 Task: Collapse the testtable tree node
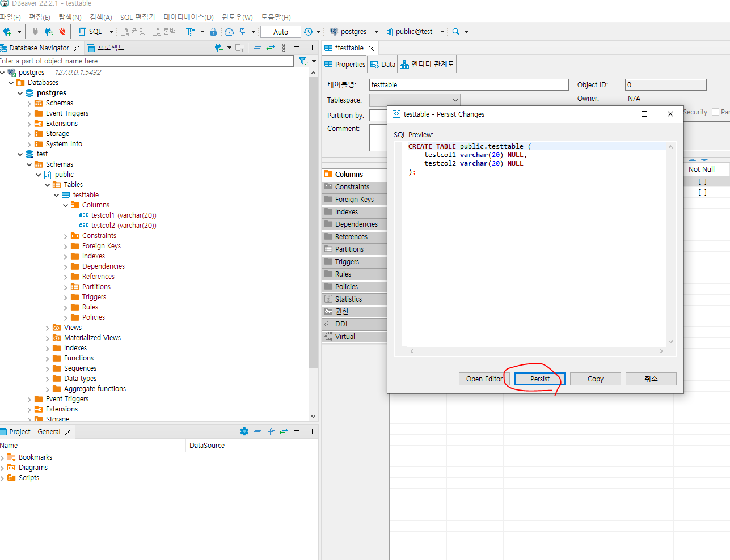click(x=57, y=195)
